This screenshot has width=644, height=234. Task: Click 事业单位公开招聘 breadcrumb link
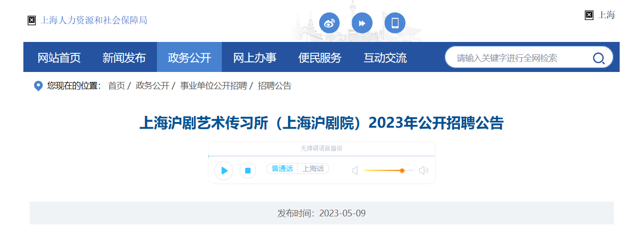213,86
